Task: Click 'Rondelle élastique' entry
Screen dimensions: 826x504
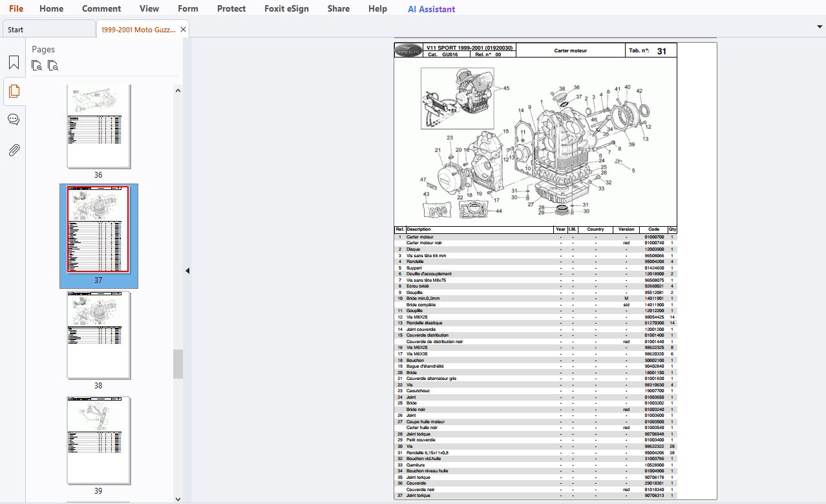Action: click(x=425, y=323)
